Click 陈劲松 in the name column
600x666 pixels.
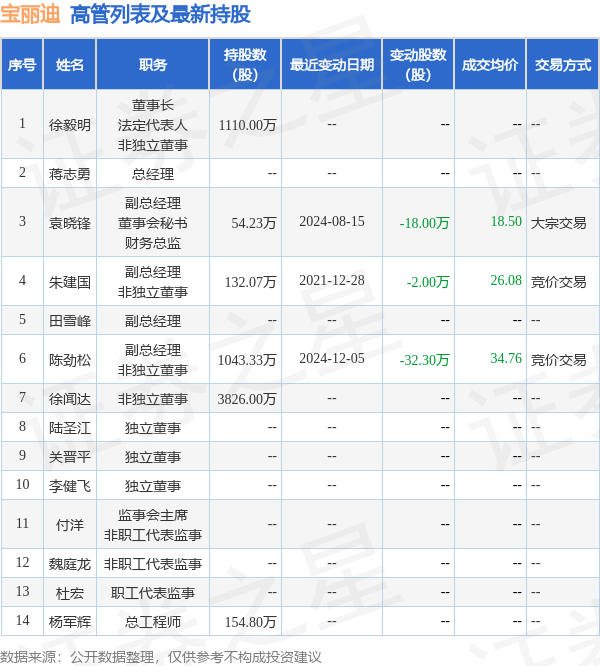tap(70, 360)
